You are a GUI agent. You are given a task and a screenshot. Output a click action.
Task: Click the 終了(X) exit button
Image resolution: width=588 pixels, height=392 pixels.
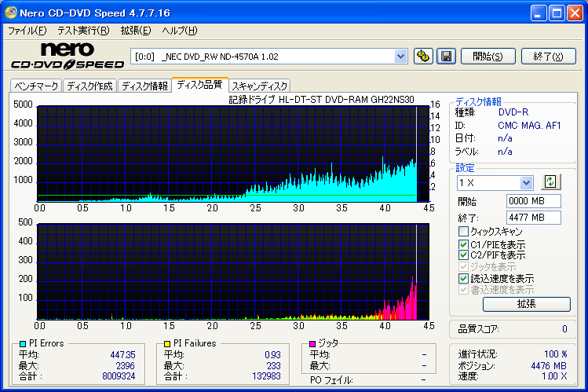click(x=548, y=57)
